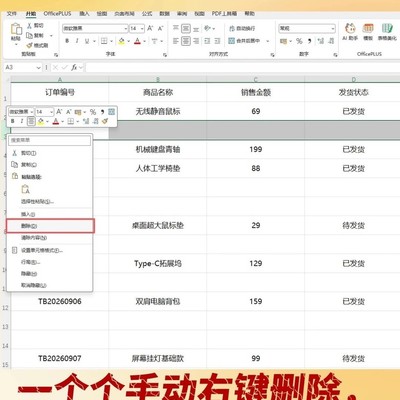Click the ribbon Decrease Decimal icon

pos(331,41)
